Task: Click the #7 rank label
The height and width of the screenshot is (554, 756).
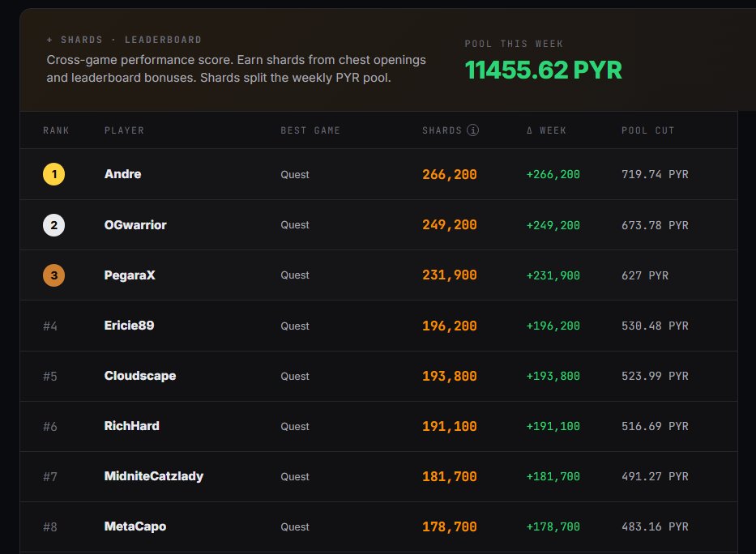Action: point(50,477)
